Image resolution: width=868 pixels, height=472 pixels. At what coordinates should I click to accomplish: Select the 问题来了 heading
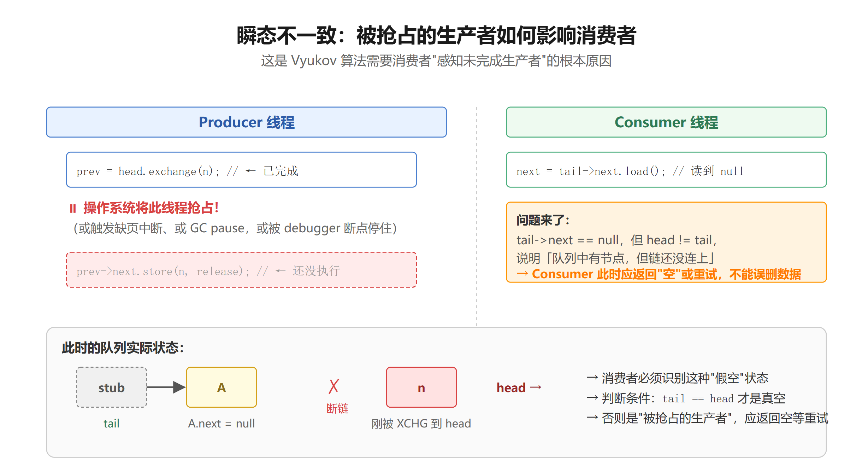pyautogui.click(x=543, y=220)
